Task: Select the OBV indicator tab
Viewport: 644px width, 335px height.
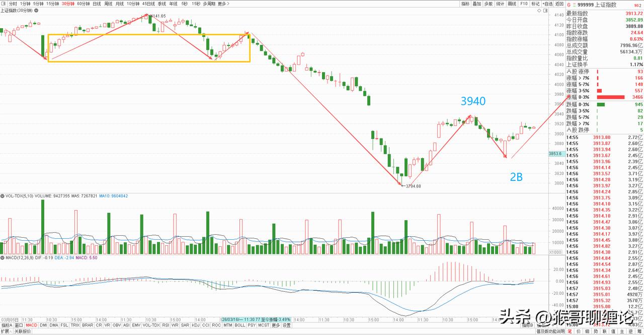Action: click(117, 325)
